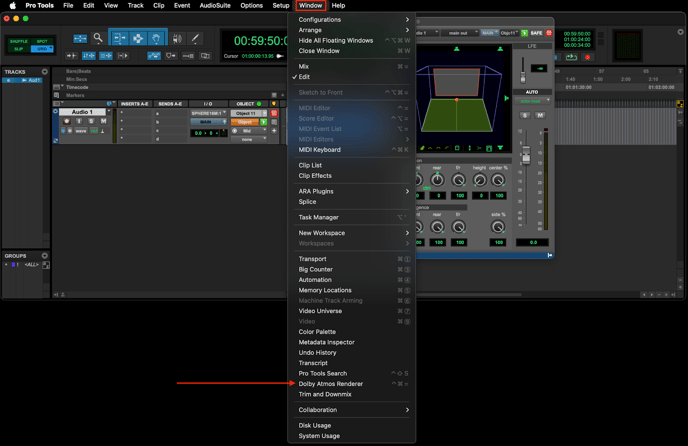Choose the Trim tool in toolbar

tap(119, 38)
